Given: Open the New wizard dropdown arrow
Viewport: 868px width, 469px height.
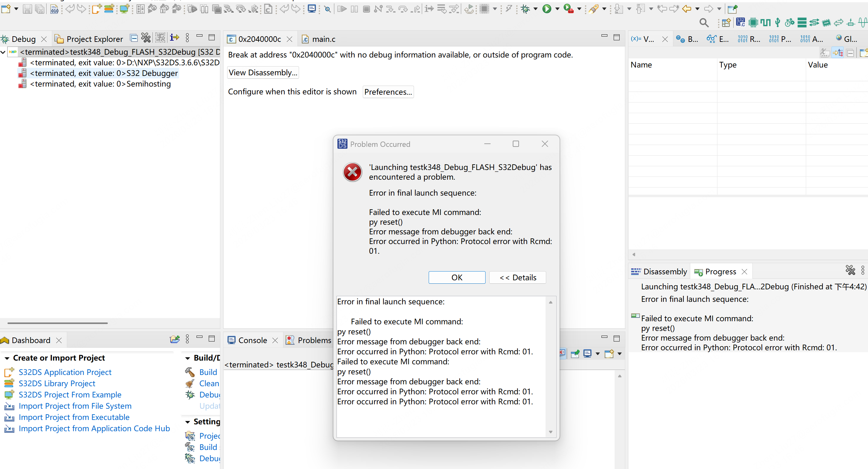Looking at the screenshot, I should [x=16, y=9].
